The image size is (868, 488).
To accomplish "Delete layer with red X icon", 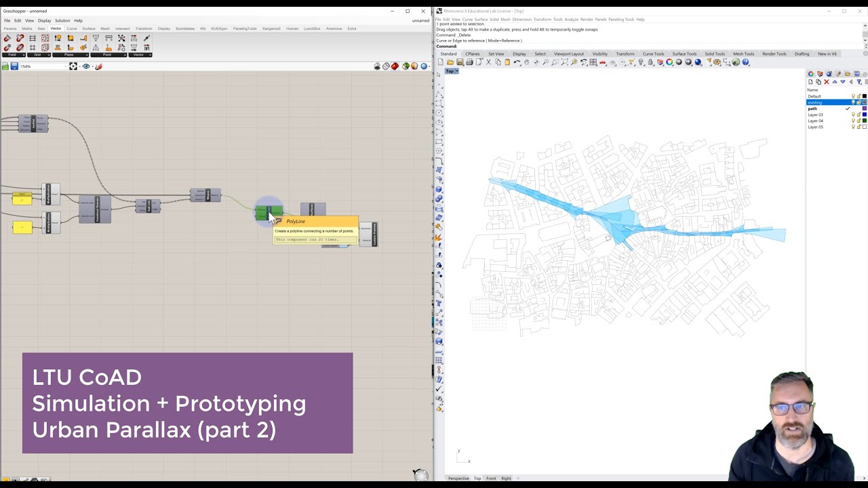I will 827,82.
